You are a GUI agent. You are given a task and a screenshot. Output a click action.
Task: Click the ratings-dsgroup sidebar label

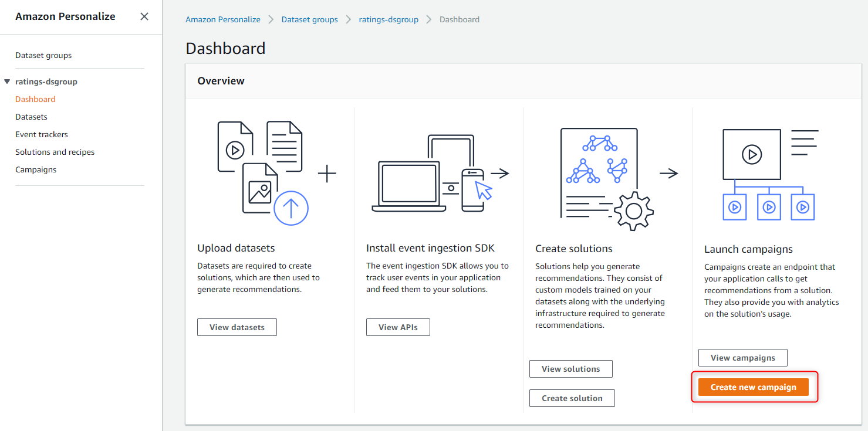point(46,82)
